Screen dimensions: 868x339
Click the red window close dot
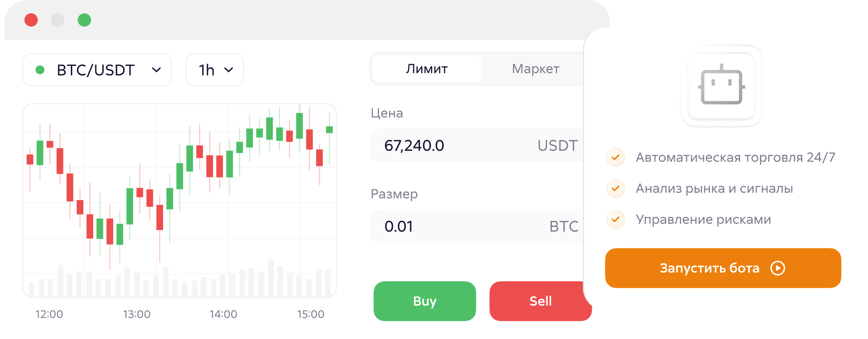tap(31, 20)
